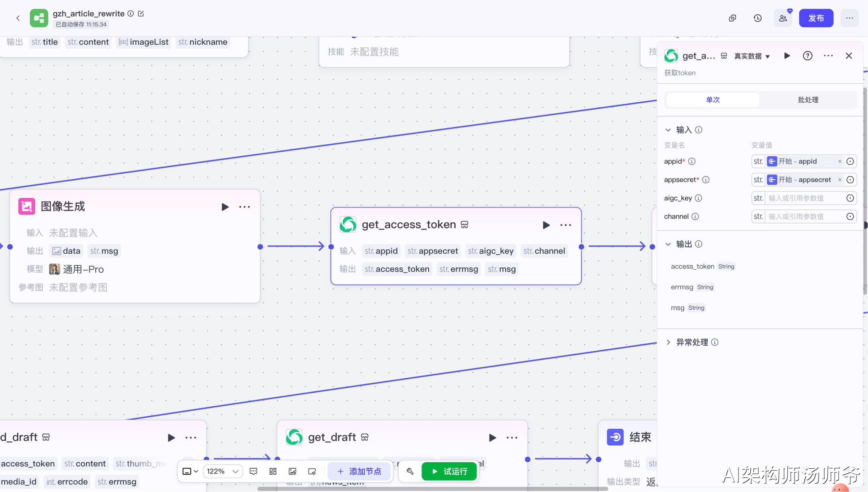Click the auto-layout grid icon
This screenshot has height=492, width=868.
(x=273, y=471)
